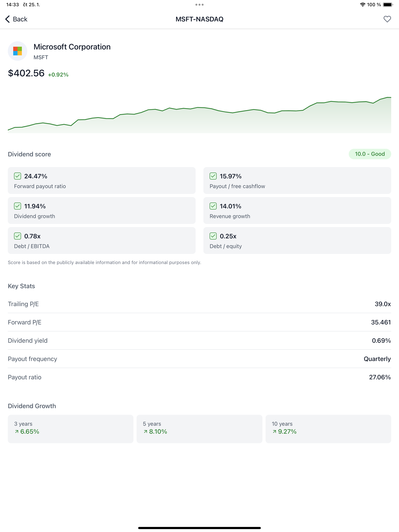Tap the 0.69% dividend yield value
Image resolution: width=399 pixels, height=532 pixels.
[x=381, y=341]
